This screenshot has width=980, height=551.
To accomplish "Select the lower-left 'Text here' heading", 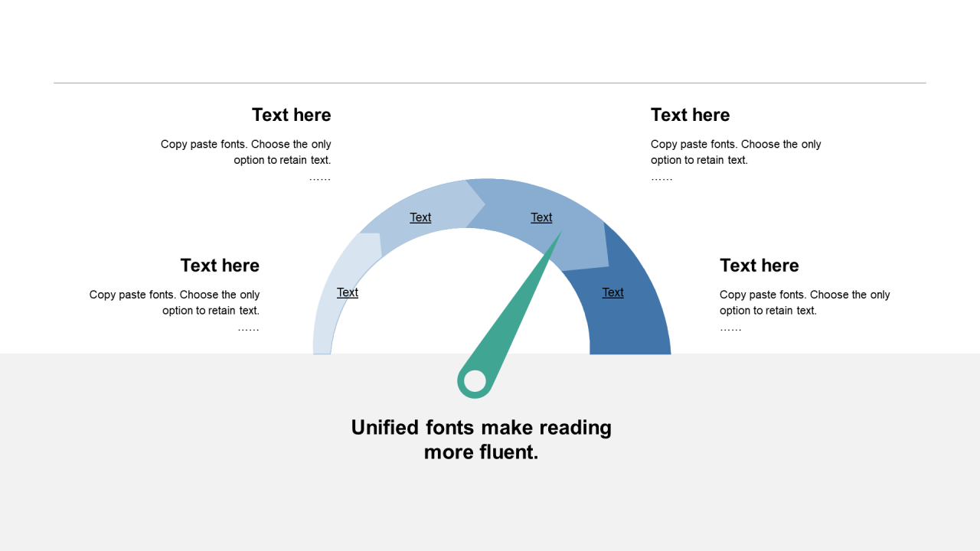I will (220, 266).
